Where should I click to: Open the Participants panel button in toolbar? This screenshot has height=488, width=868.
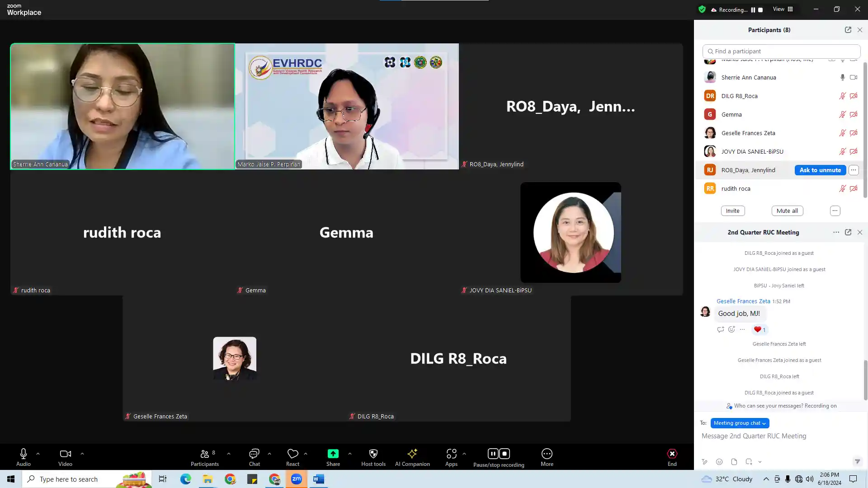pyautogui.click(x=205, y=457)
